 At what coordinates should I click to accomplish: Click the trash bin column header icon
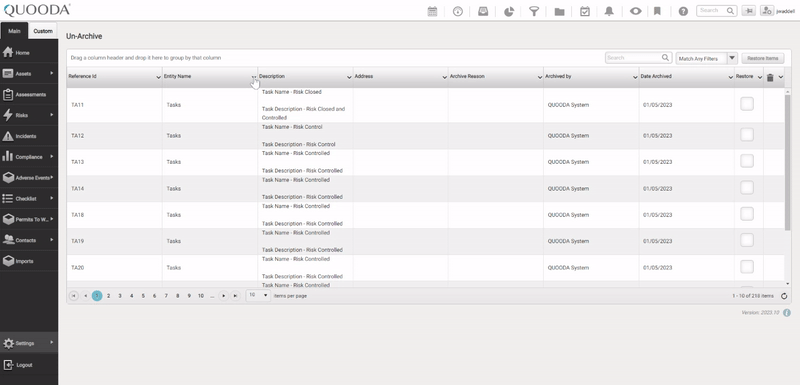770,77
